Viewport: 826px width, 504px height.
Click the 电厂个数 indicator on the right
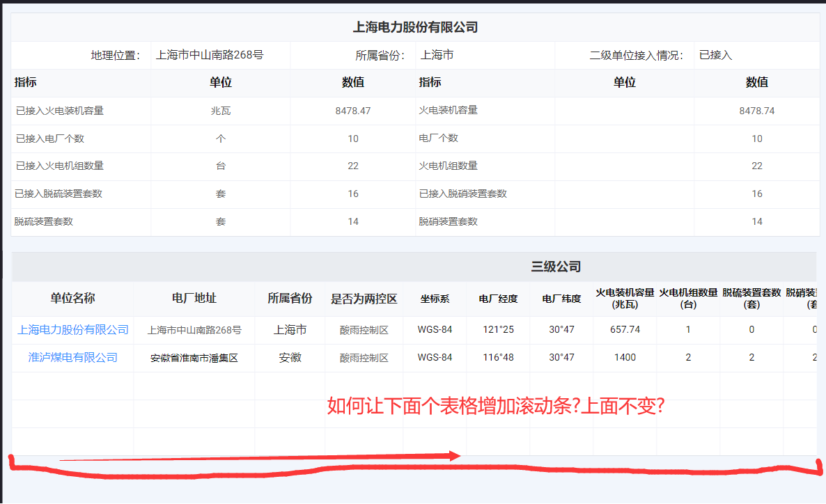point(438,138)
